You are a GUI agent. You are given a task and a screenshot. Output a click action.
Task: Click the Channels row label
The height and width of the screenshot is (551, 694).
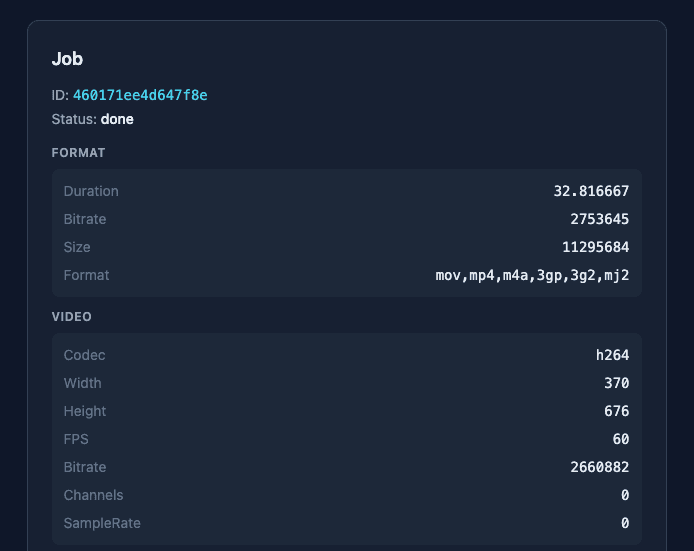pyautogui.click(x=93, y=495)
